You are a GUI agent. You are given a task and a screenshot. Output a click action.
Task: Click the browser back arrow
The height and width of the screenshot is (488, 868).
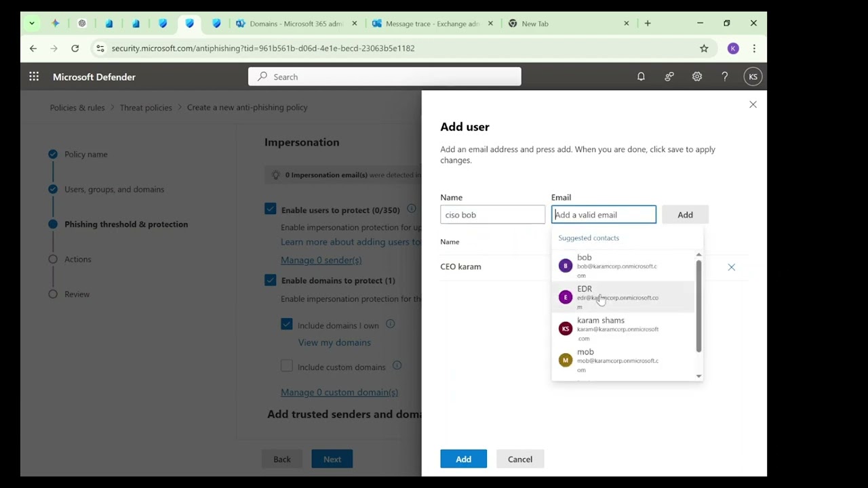[33, 48]
